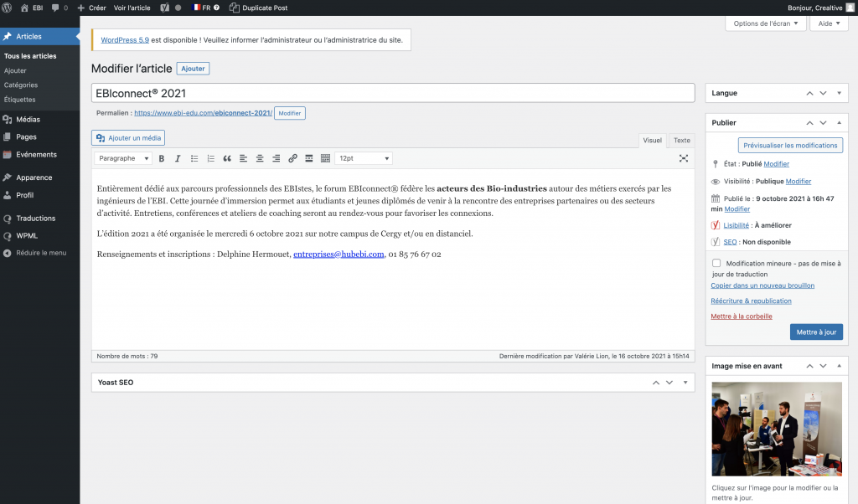Insert a numbered list

[210, 158]
